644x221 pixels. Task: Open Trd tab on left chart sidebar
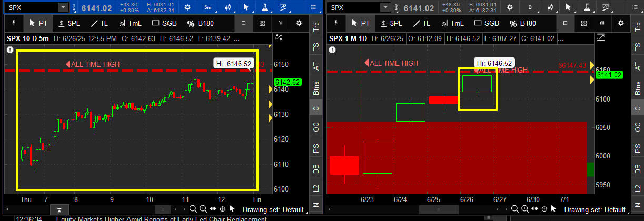(316, 26)
